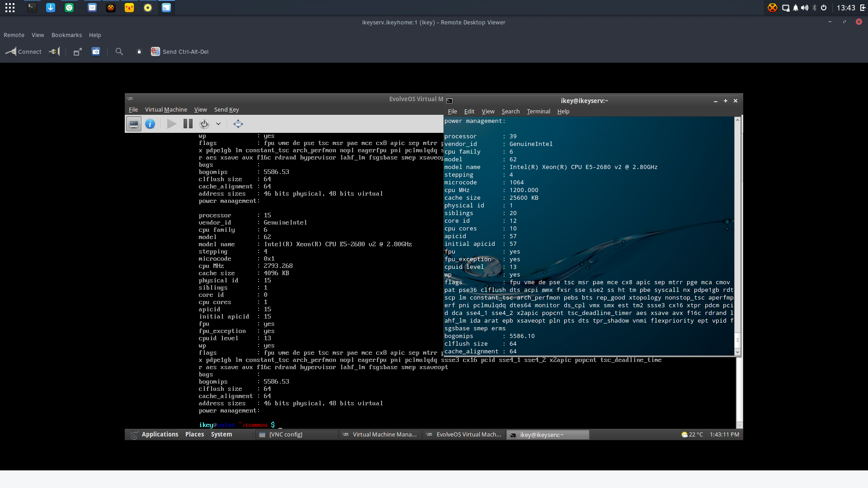
Task: Click the 1:43:11 PM remote clock
Action: tap(724, 435)
